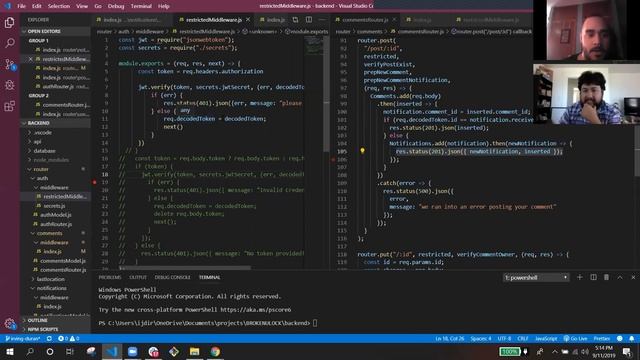Switch to the OUTPUT panel tab
Image resolution: width=640 pixels, height=360 pixels.
[x=138, y=277]
